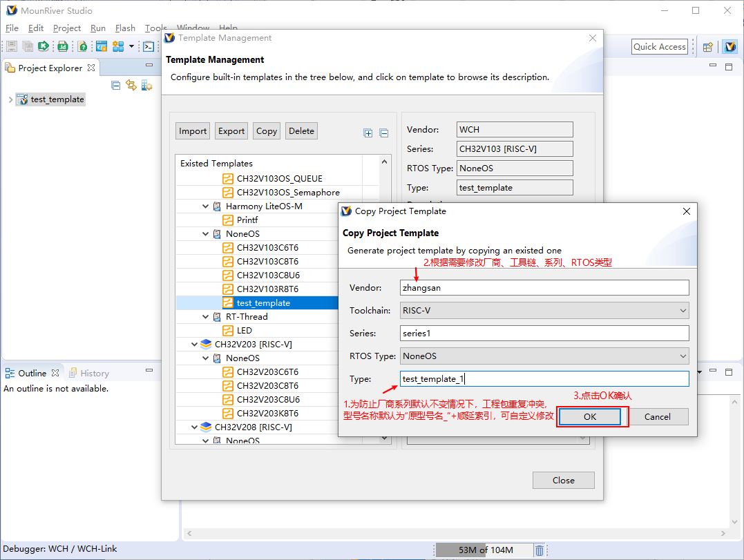
Task: Click the NoneOS group icon under CH32V103
Action: [218, 234]
